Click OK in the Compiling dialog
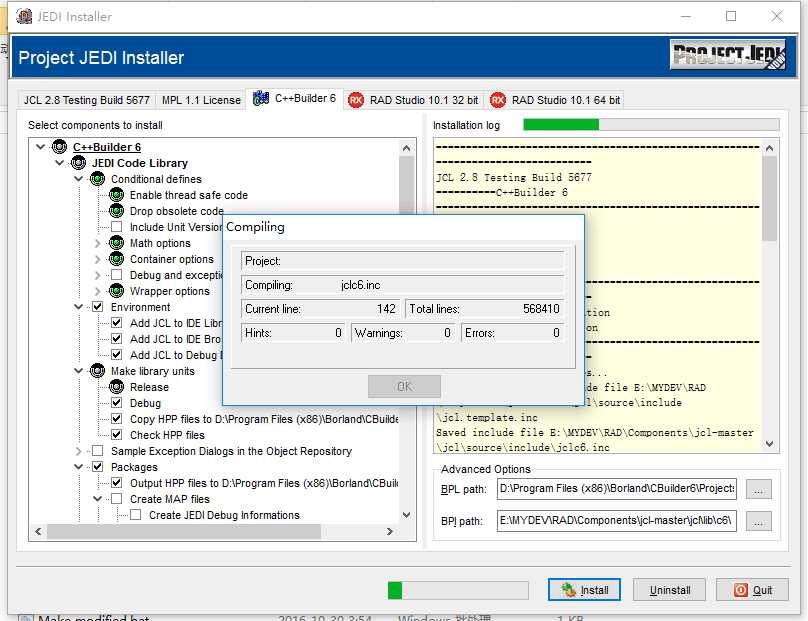 [x=404, y=386]
